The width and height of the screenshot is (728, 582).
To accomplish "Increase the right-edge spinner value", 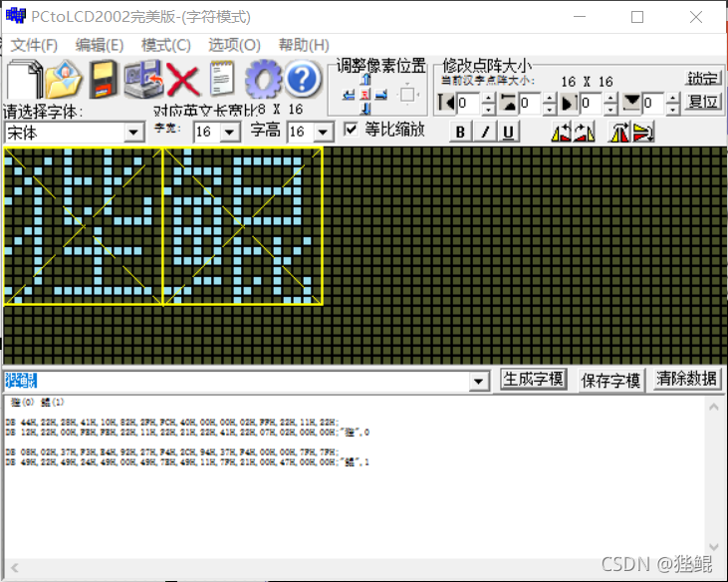I will [611, 98].
